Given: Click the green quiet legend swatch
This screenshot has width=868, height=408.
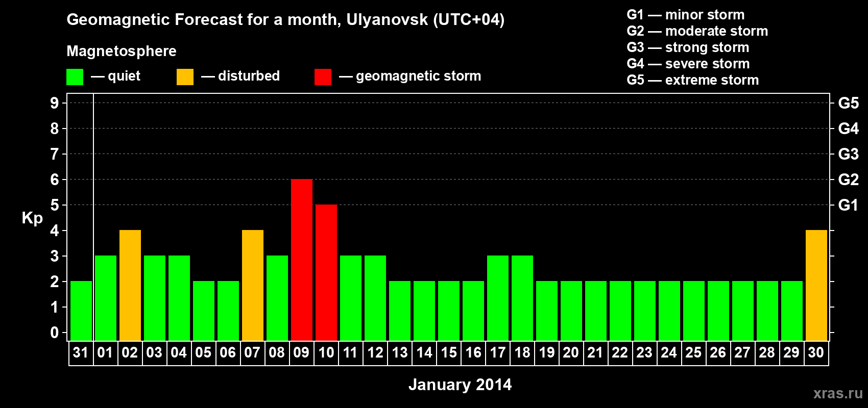Looking at the screenshot, I should [75, 77].
